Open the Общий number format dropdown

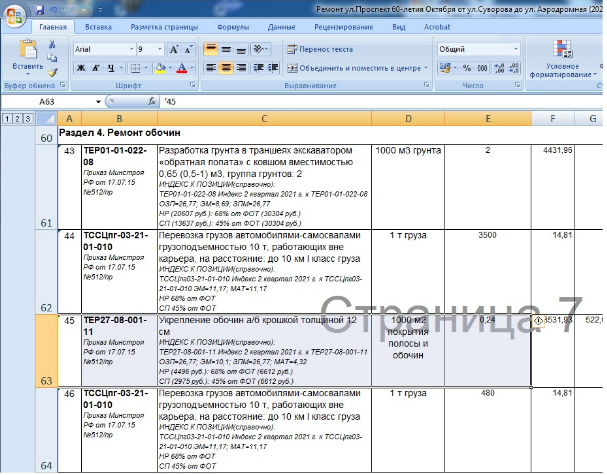(x=516, y=49)
